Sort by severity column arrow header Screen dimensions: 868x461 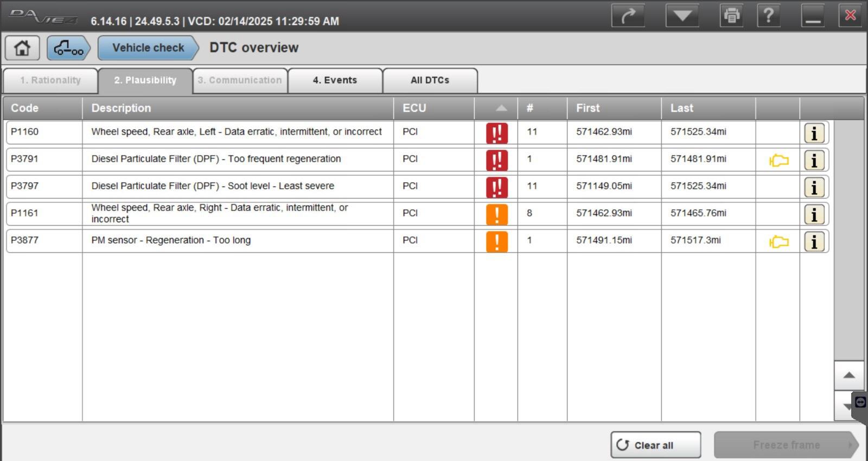click(x=501, y=108)
